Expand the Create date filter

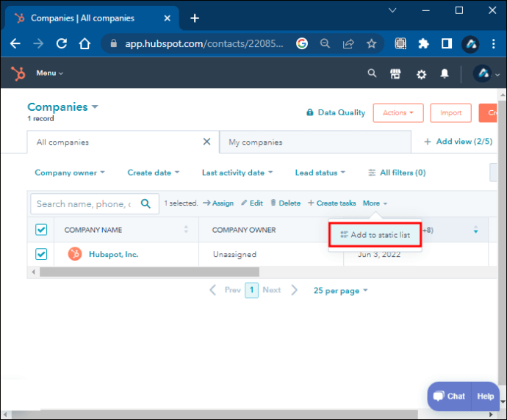click(x=154, y=173)
